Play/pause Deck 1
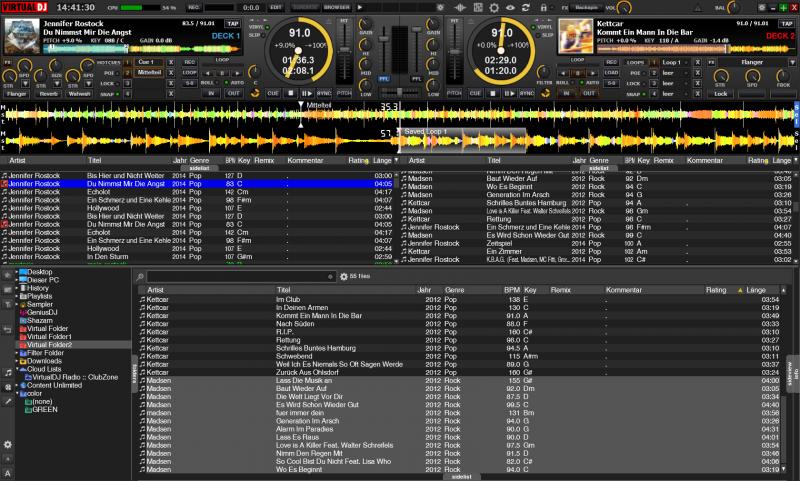The image size is (800, 481). point(307,93)
